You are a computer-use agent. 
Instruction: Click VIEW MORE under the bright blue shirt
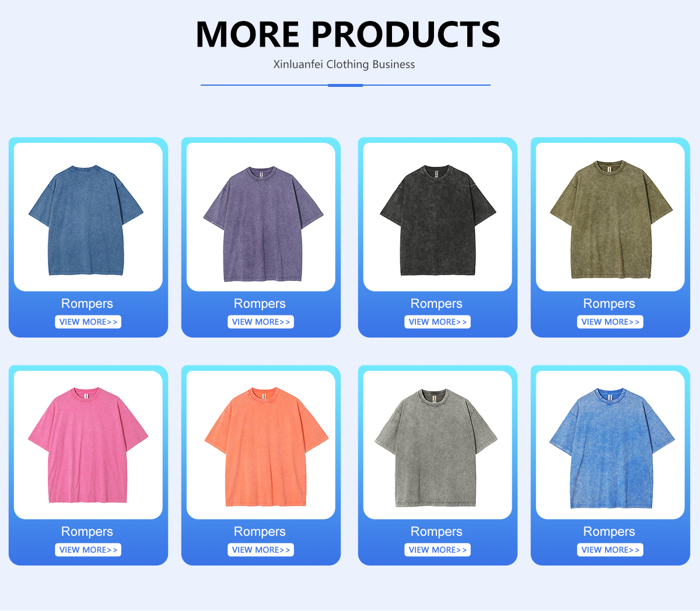(x=610, y=550)
